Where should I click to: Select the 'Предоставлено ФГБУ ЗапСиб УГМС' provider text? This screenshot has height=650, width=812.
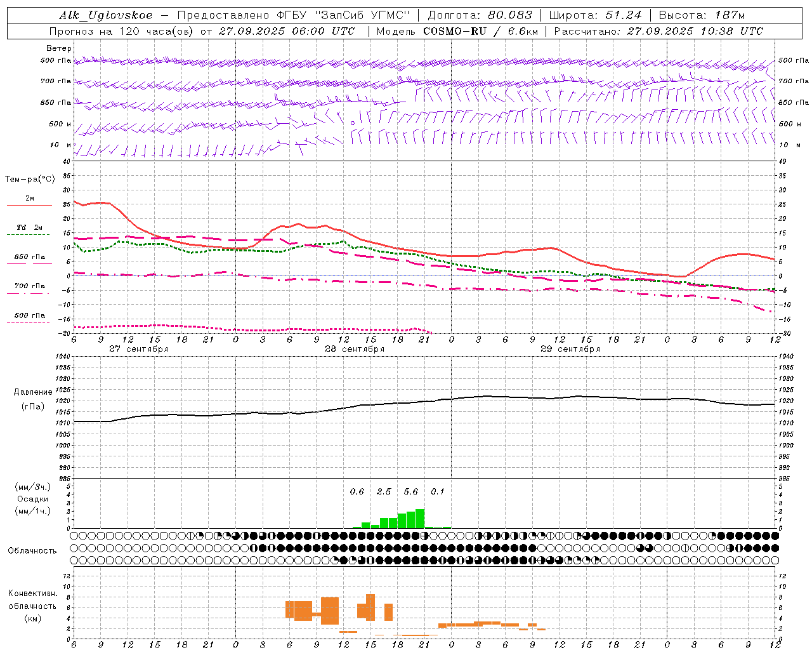(294, 15)
